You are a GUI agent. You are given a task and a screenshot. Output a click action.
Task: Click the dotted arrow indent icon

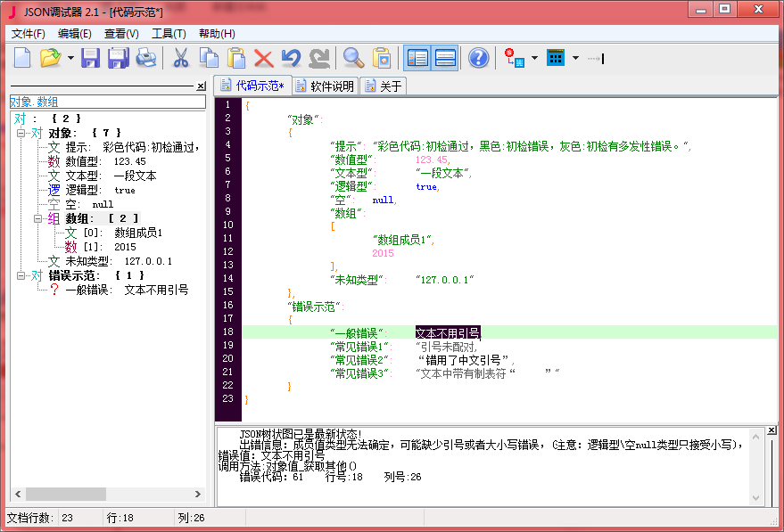click(596, 59)
